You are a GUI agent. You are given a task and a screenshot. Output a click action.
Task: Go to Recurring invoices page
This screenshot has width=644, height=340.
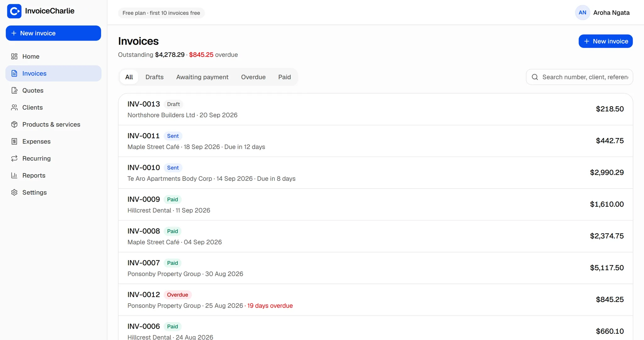click(53, 158)
